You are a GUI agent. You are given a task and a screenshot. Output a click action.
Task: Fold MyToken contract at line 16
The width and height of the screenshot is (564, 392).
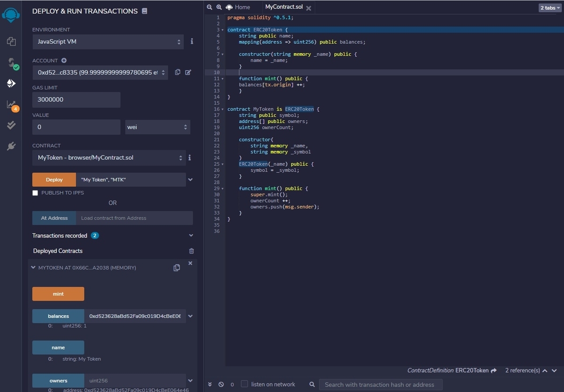pyautogui.click(x=223, y=109)
